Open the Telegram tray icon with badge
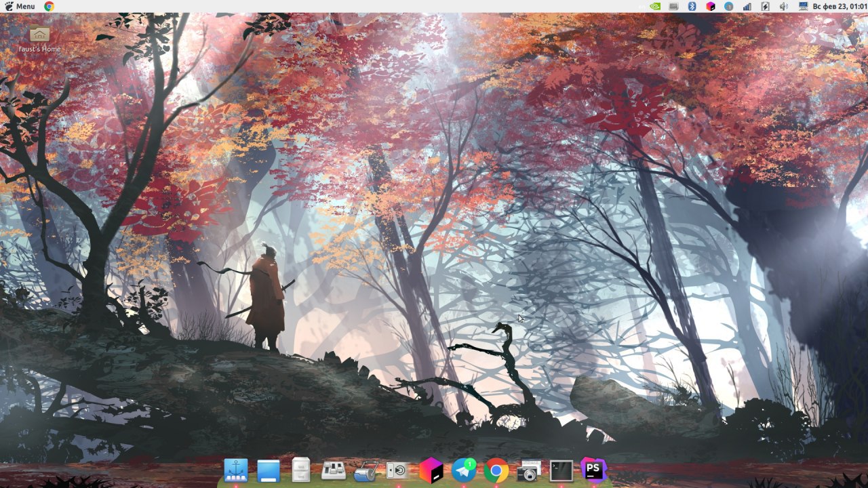The height and width of the screenshot is (488, 868). [729, 6]
